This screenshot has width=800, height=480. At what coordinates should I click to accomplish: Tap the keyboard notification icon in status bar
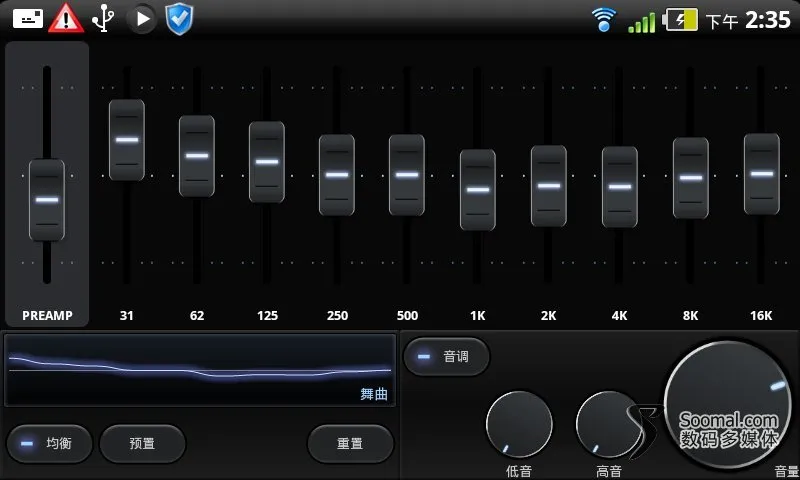coord(28,19)
